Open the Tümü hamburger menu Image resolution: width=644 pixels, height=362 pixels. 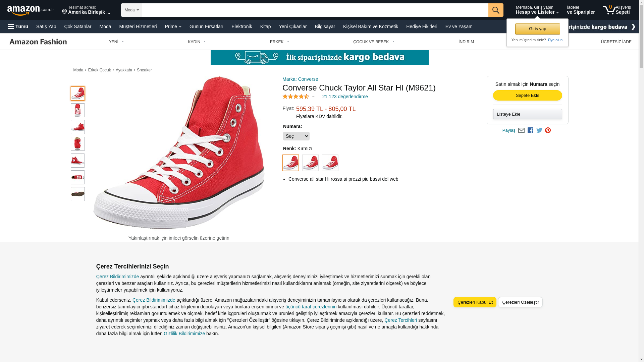pos(18,26)
